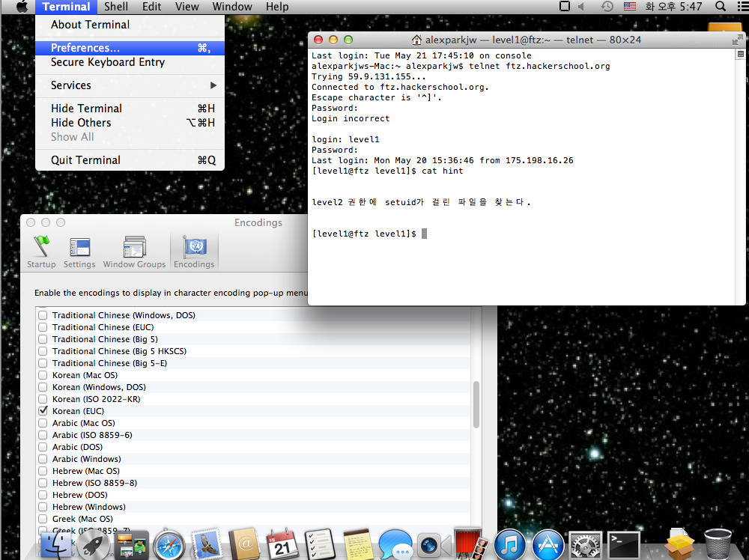Open the Settings preferences pane
749x560 pixels.
click(x=79, y=252)
